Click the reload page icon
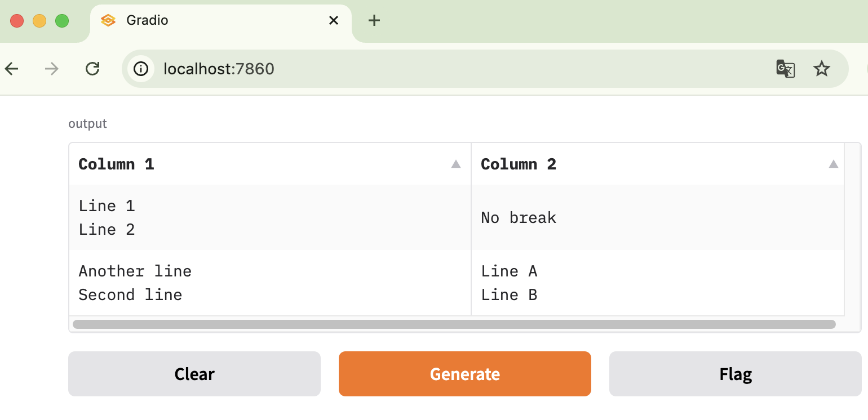The width and height of the screenshot is (868, 420). point(92,69)
